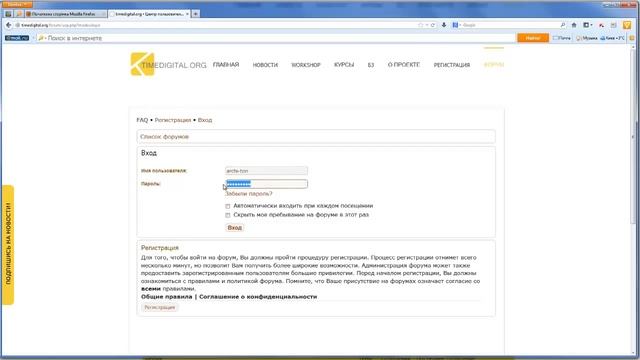
Task: Click the password input field
Action: (267, 184)
